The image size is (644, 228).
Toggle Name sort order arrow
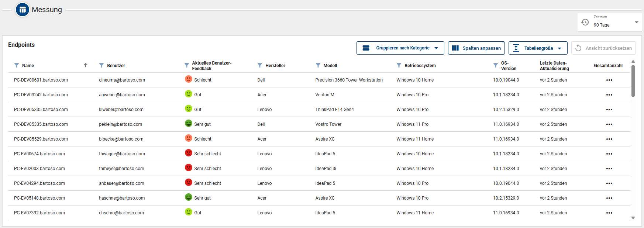[86, 65]
